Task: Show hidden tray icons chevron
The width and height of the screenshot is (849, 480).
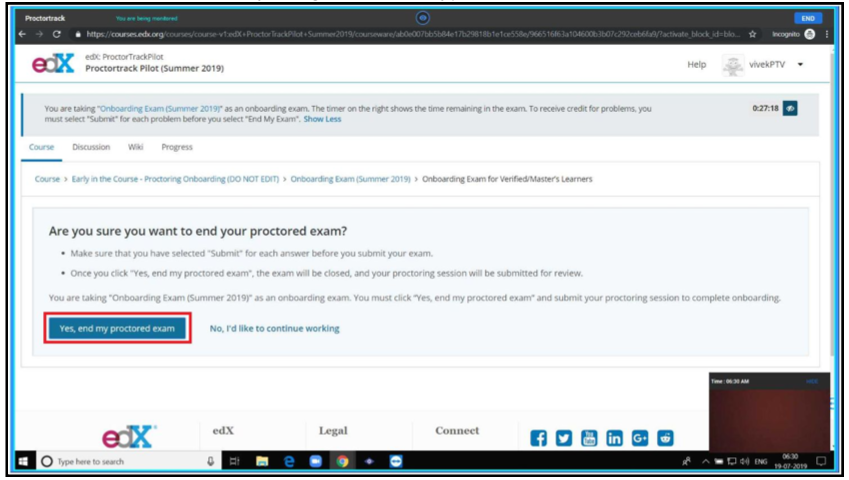Action: pyautogui.click(x=705, y=462)
